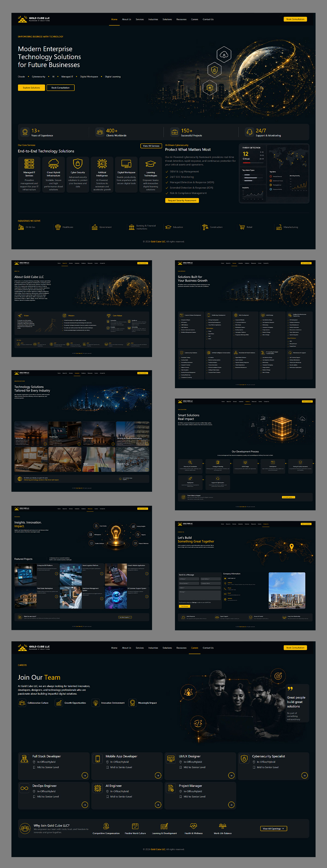The width and height of the screenshot is (327, 868).
Task: Click the Flexible Work Culture calendar icon
Action: click(x=135, y=826)
